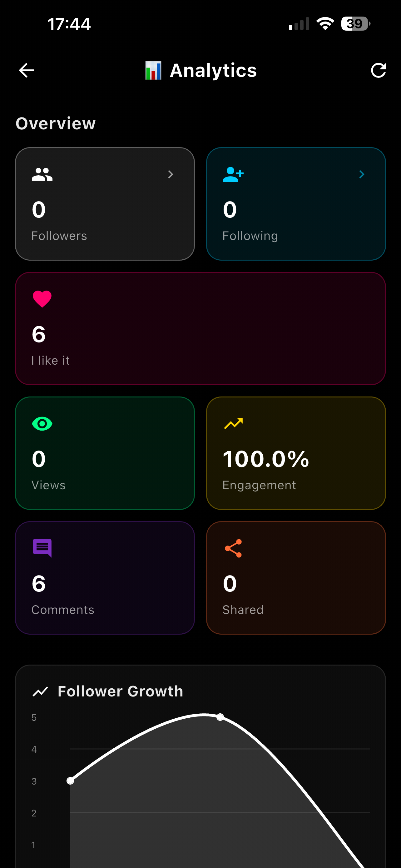Refresh analytics with the reload icon

click(x=379, y=70)
